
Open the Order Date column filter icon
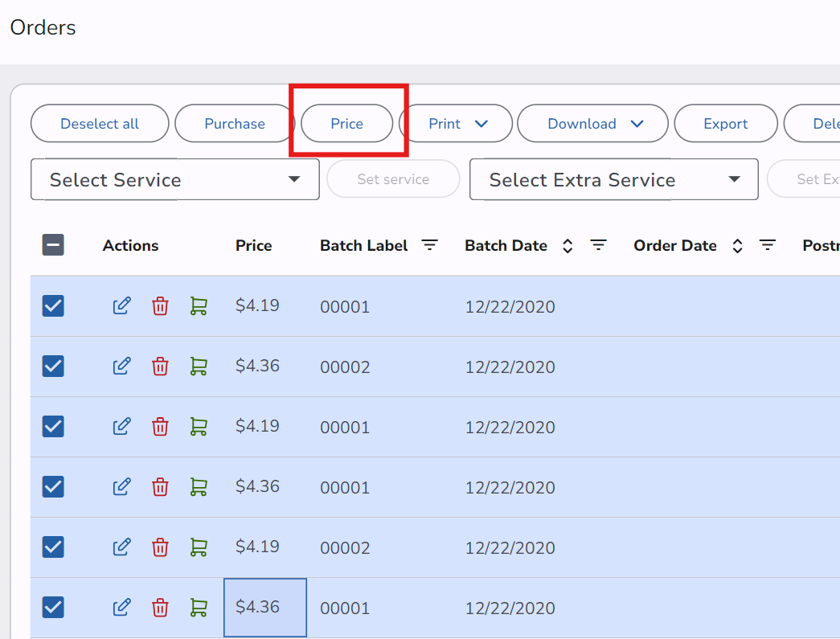pyautogui.click(x=768, y=246)
